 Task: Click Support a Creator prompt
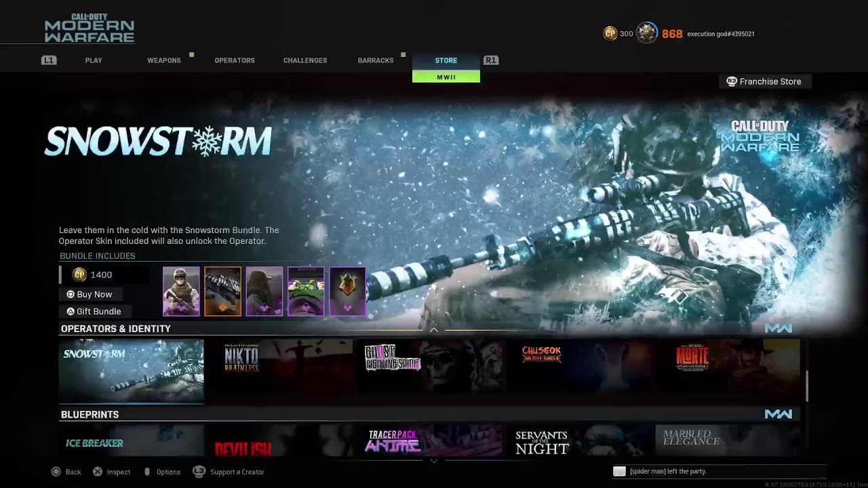tap(229, 472)
